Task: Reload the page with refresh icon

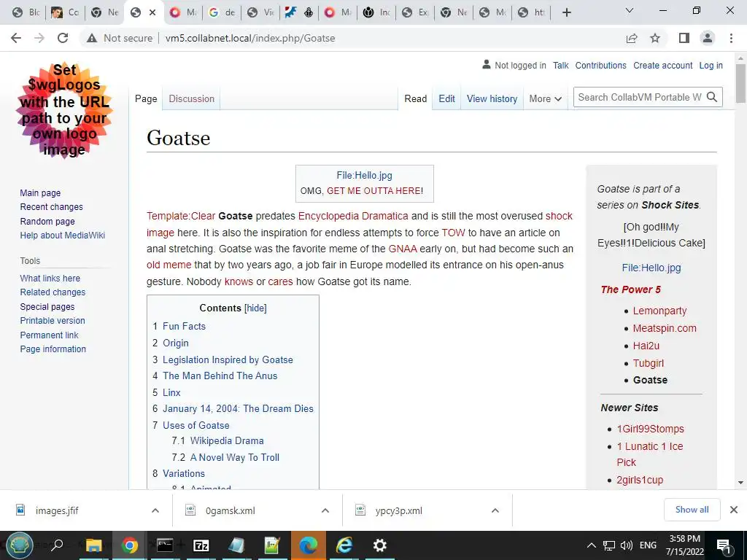Action: [63, 38]
